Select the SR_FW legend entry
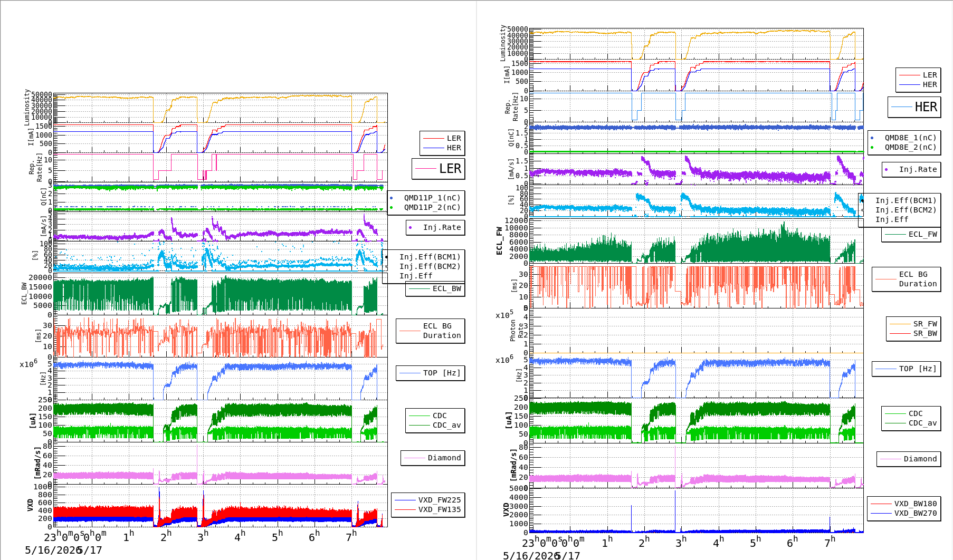Viewport: 953px width, 560px height. [914, 324]
